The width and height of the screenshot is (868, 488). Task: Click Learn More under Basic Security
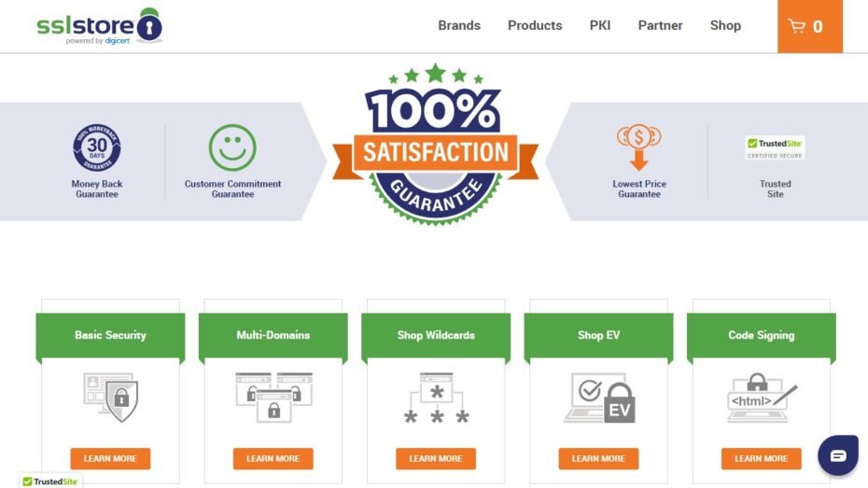tap(110, 459)
